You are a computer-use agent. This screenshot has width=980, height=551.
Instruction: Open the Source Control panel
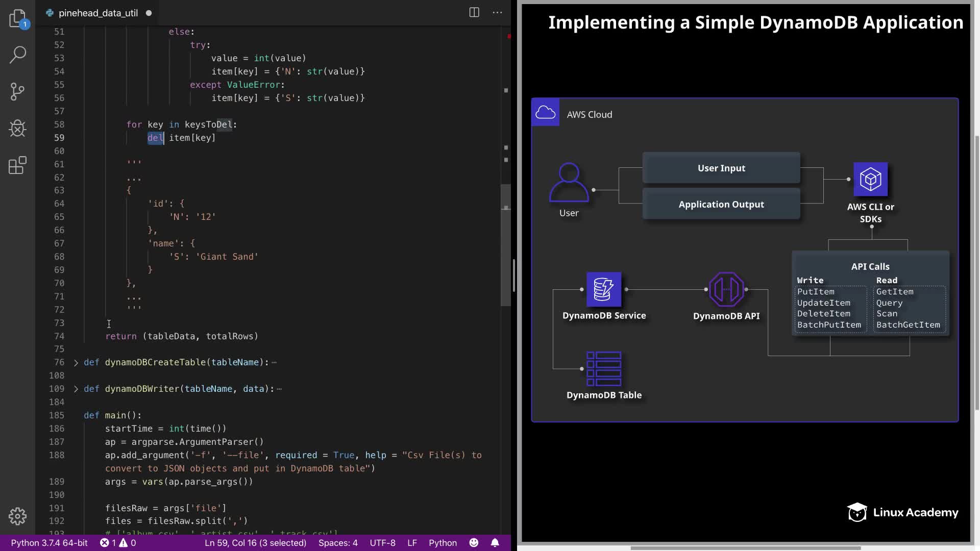coord(17,92)
